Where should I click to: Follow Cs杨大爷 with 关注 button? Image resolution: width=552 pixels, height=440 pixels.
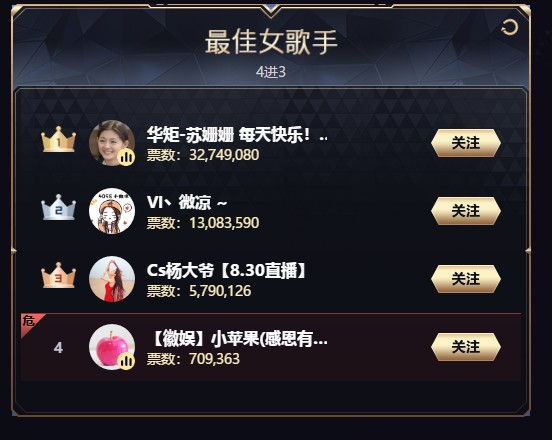466,279
